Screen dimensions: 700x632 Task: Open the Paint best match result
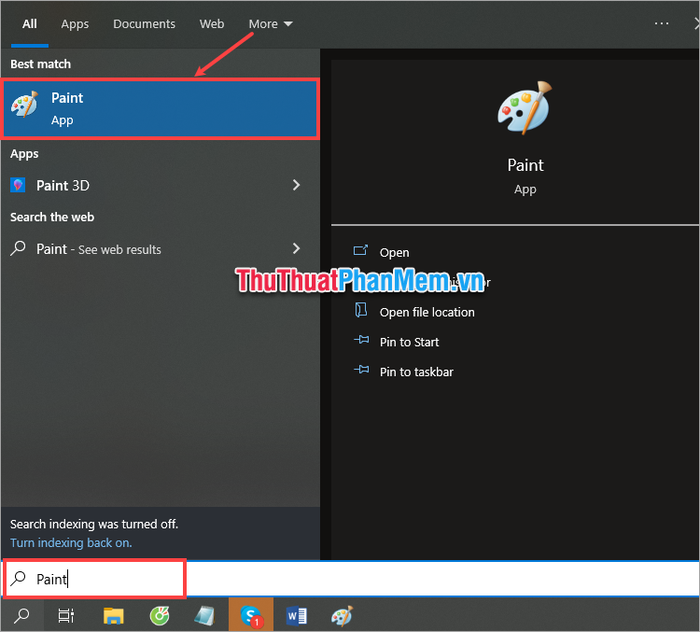click(x=160, y=109)
